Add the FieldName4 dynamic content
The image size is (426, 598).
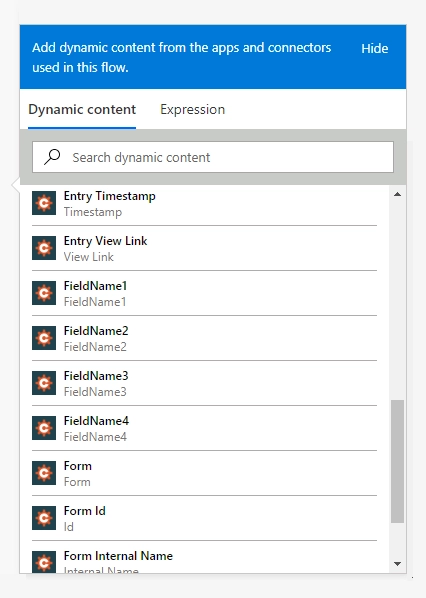pyautogui.click(x=204, y=428)
